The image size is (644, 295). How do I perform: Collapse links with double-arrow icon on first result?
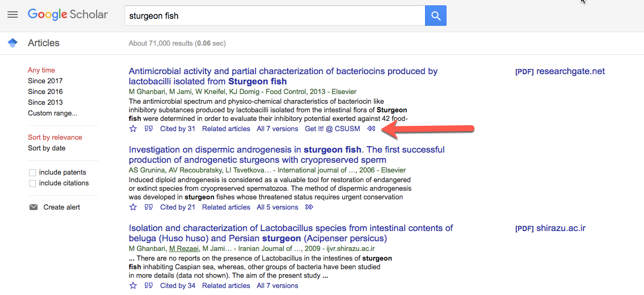[371, 129]
